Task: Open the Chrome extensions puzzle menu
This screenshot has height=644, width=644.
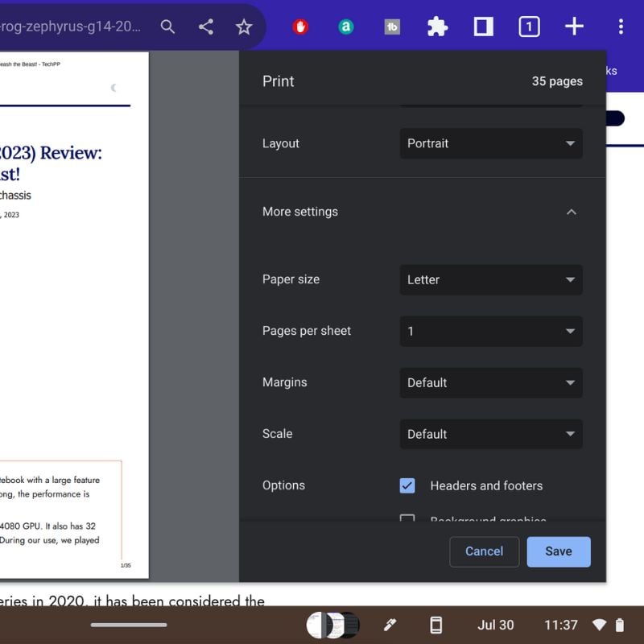Action: coord(437,26)
